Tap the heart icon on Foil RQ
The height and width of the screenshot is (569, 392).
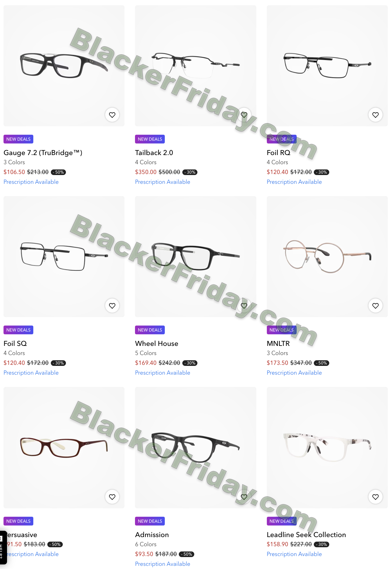[x=376, y=115]
